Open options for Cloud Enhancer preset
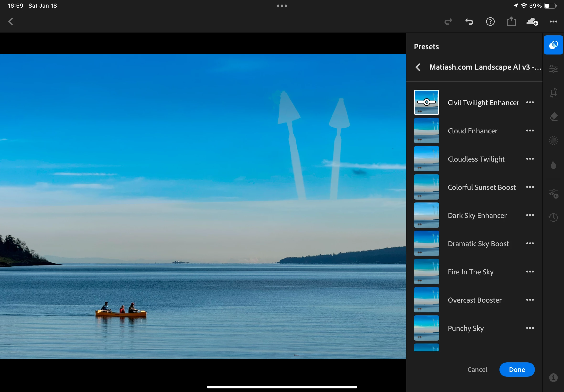 tap(530, 131)
